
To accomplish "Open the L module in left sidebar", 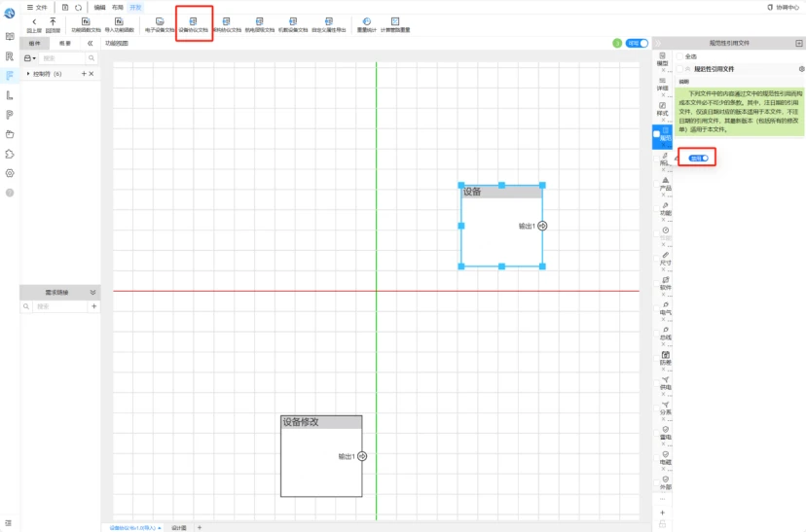I will (10, 95).
